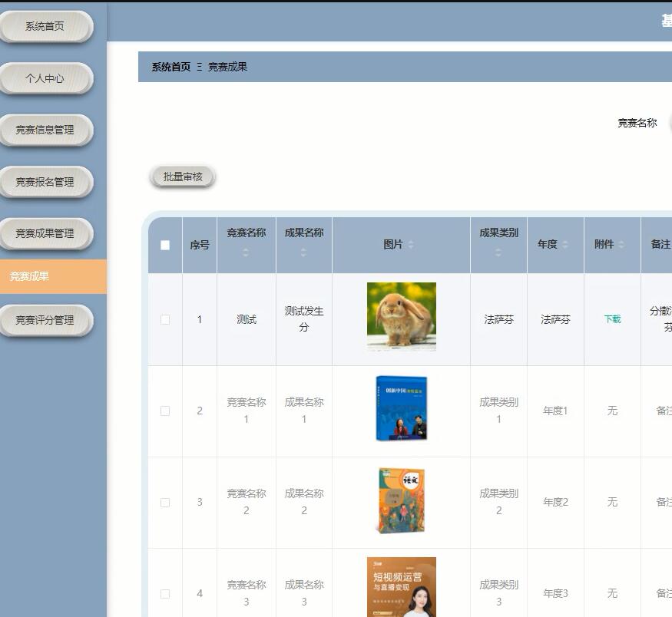
Task: Open the 短视频运营 cover thumbnail in row 4
Action: [x=402, y=587]
